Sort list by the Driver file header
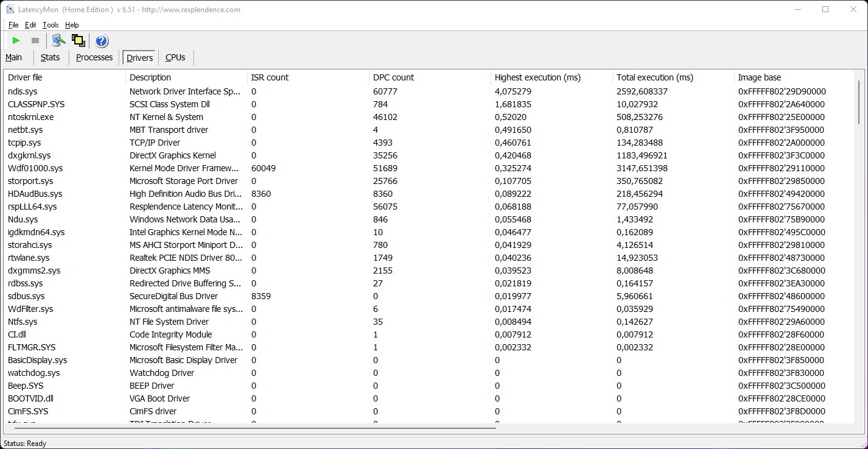This screenshot has height=449, width=868. click(25, 77)
